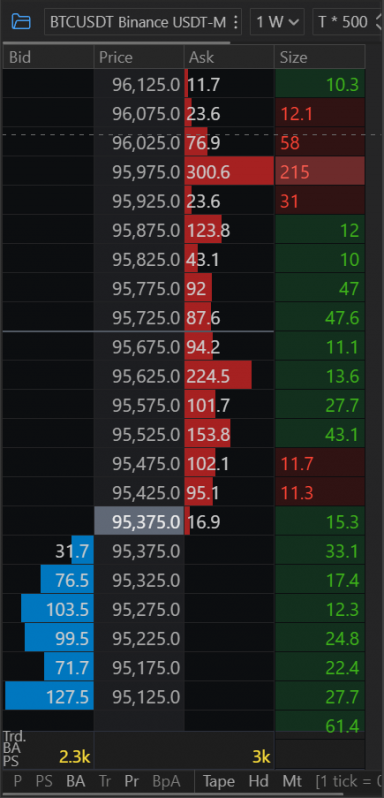The width and height of the screenshot is (384, 798).
Task: Expand the 1 W timeframe dropdown
Action: click(277, 22)
